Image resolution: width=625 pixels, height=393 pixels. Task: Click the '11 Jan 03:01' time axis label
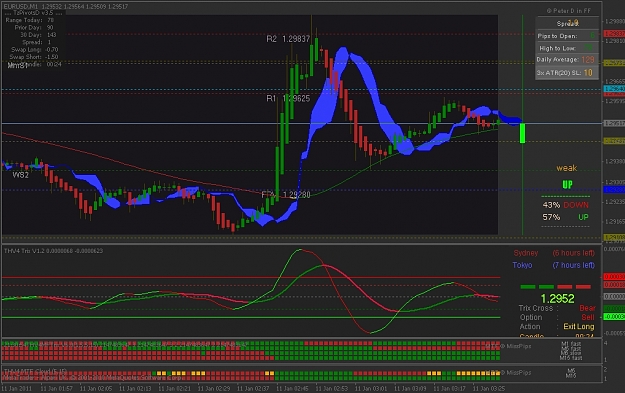[x=371, y=388]
